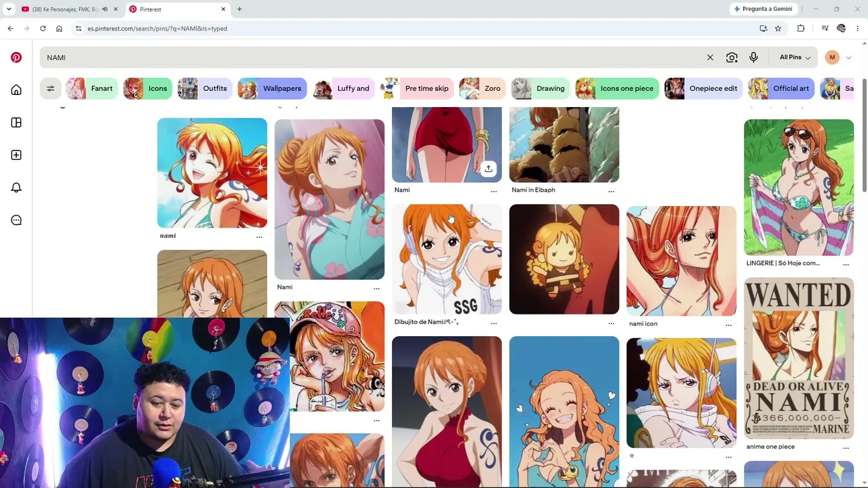Open the profile avatar M

point(832,58)
